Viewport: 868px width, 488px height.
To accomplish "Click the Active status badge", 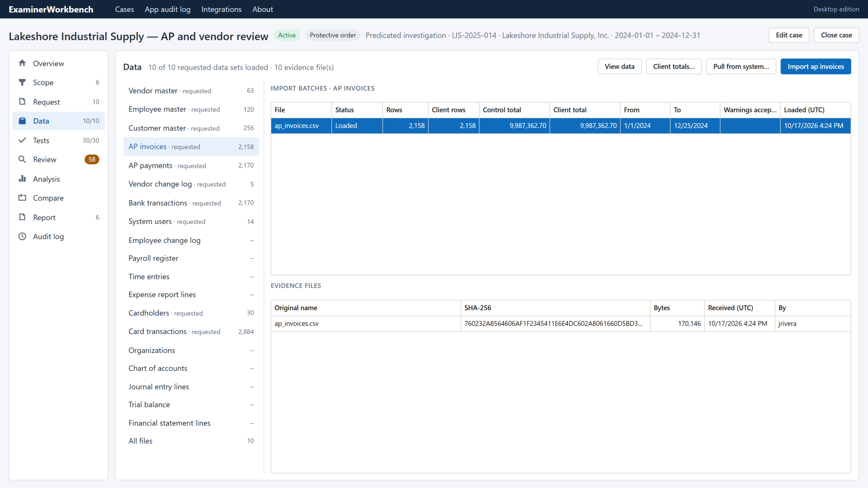I will tap(287, 35).
